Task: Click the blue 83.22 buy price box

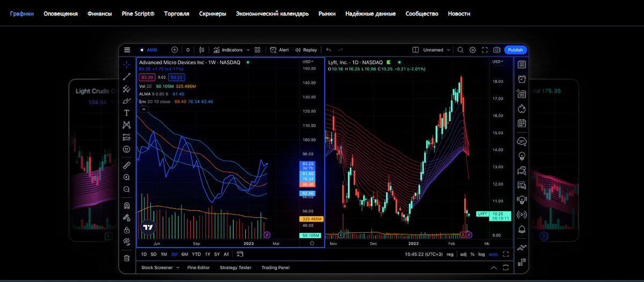Action: point(177,77)
